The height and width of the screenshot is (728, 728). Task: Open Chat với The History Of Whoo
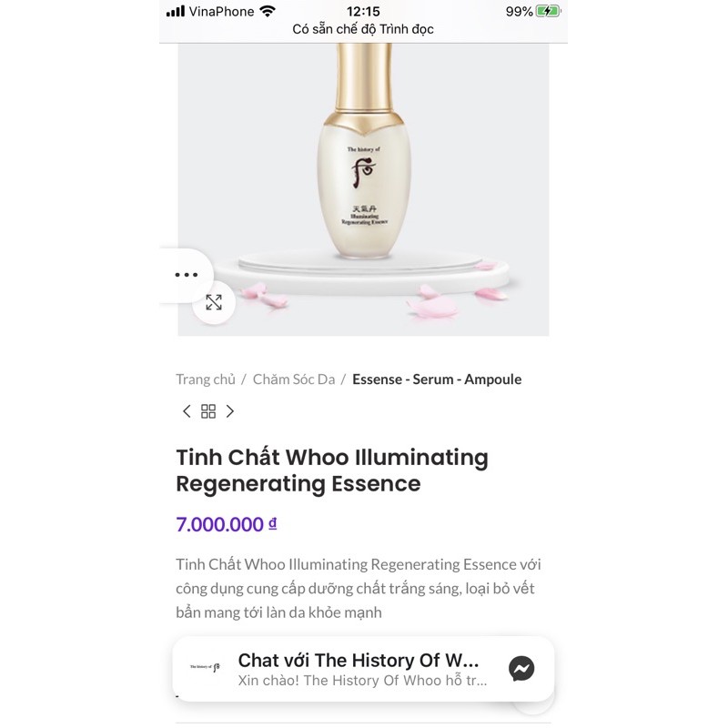pos(359,661)
